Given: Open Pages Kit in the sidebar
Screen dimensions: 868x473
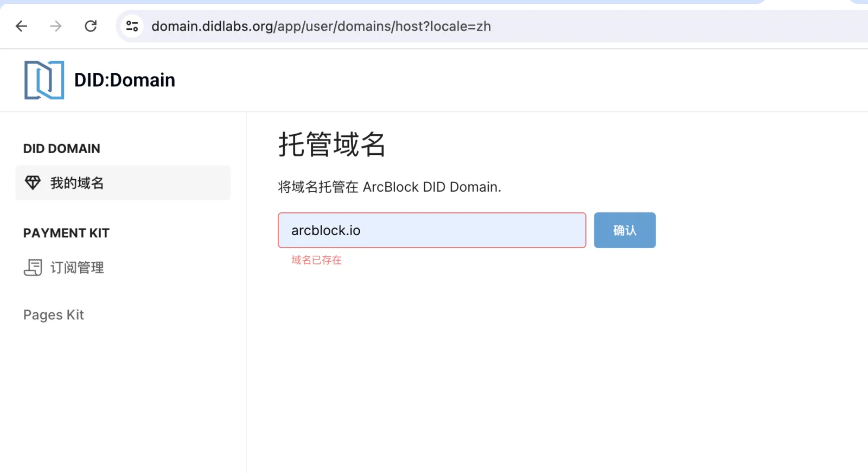Looking at the screenshot, I should pyautogui.click(x=54, y=315).
